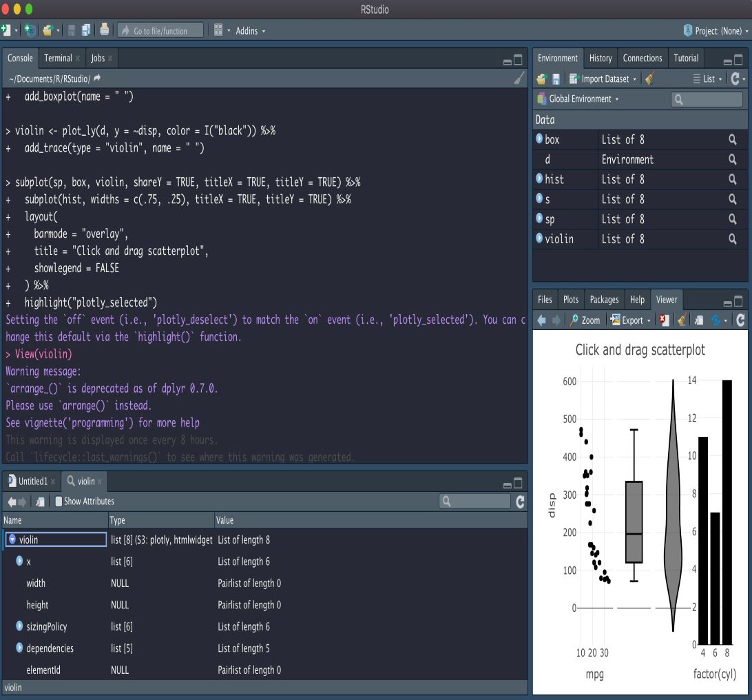
Task: Switch to the Packages tab
Action: coord(604,300)
